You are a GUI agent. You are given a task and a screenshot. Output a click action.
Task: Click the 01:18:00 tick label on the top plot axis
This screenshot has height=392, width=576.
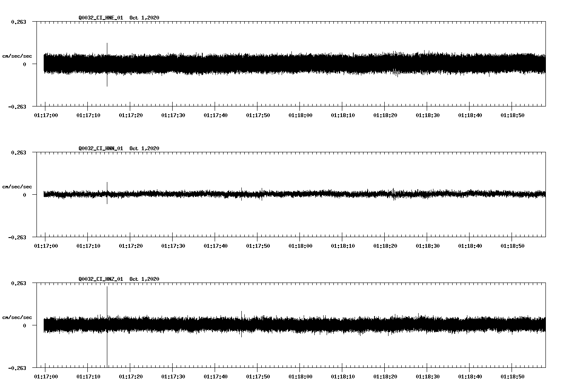(300, 115)
